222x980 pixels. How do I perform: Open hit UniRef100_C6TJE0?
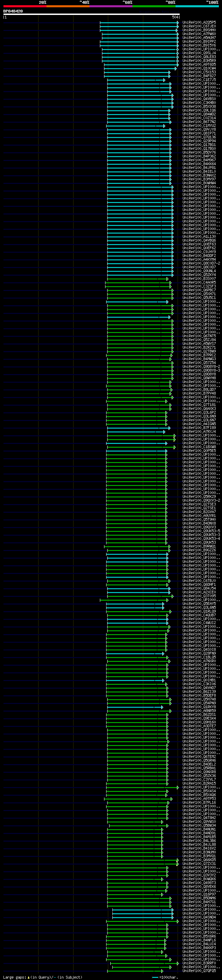199,26
